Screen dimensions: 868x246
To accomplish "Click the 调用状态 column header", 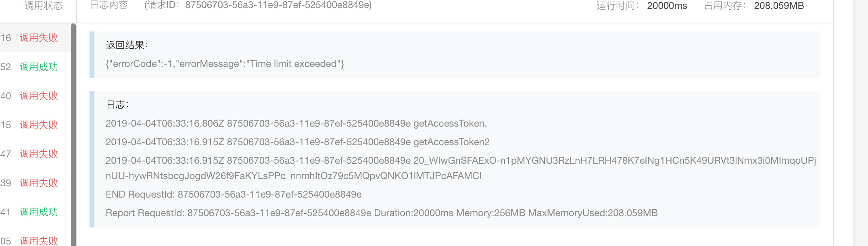I will (x=44, y=6).
